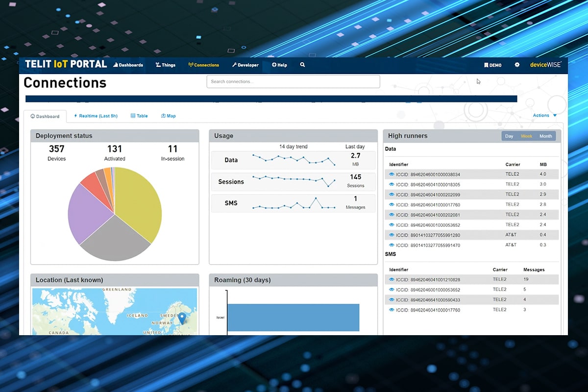588x392 pixels.
Task: Open the Dashboards nav menu
Action: (128, 65)
